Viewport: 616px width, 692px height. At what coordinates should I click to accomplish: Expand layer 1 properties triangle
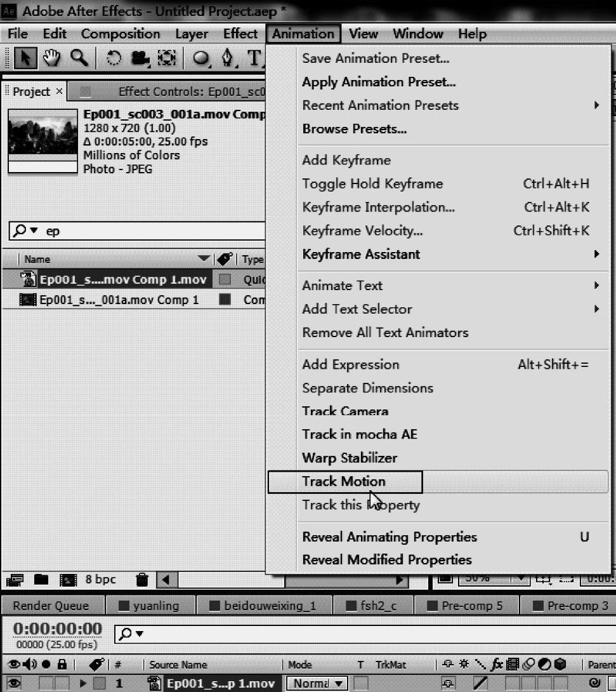coord(82,683)
